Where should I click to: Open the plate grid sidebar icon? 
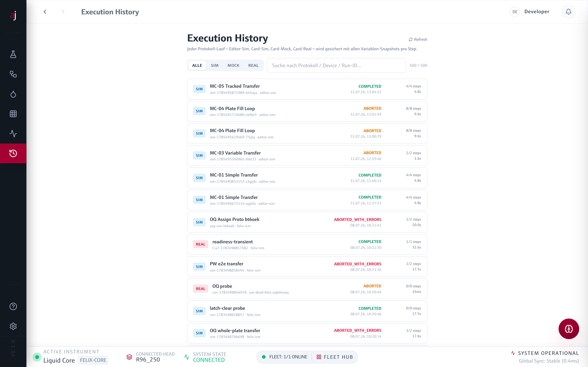(x=13, y=114)
